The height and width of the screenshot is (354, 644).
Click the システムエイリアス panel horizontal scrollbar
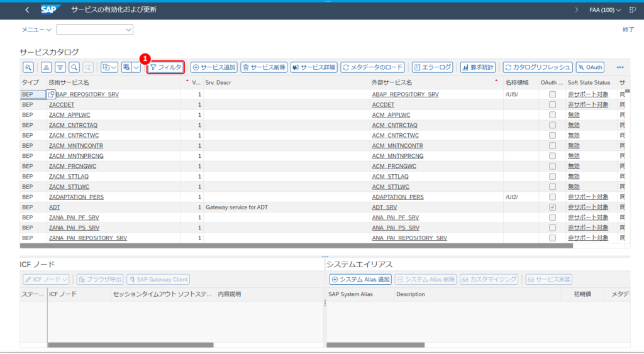tap(375, 345)
